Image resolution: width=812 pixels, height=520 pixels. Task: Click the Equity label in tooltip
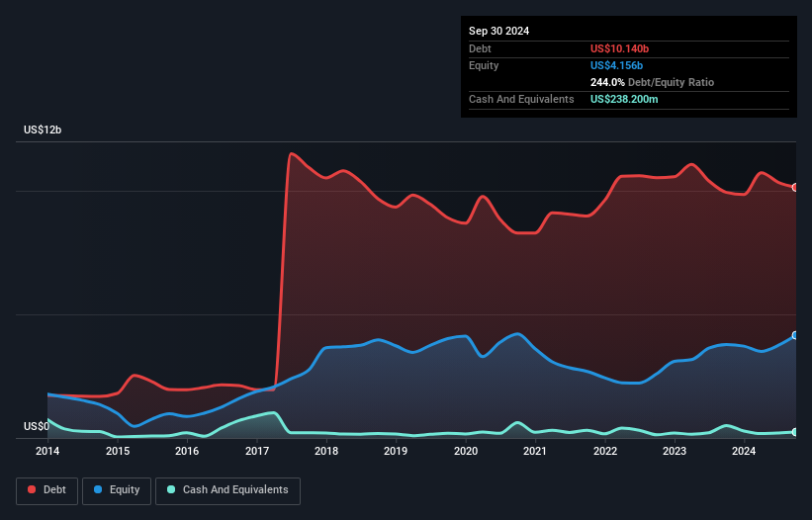pos(484,65)
